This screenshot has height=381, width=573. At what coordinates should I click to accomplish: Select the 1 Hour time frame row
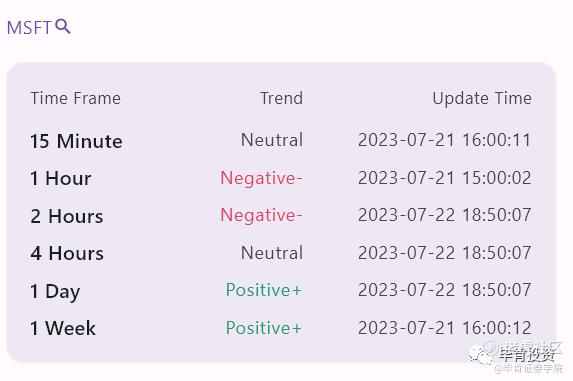(x=281, y=178)
